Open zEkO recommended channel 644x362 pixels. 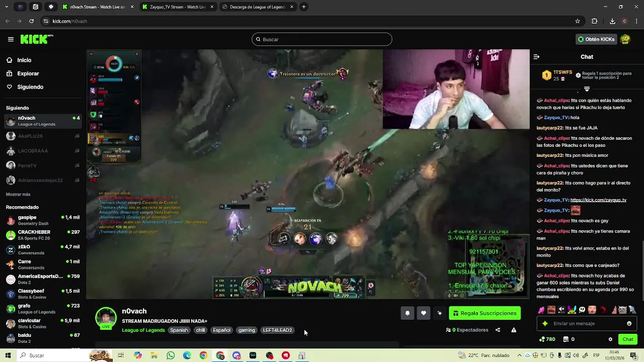[x=43, y=249]
